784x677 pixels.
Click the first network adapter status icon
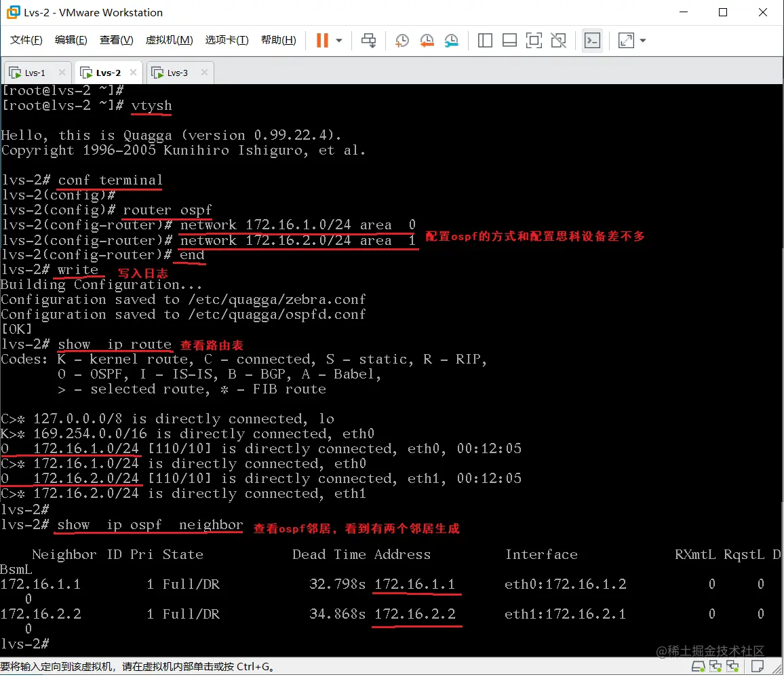(716, 667)
